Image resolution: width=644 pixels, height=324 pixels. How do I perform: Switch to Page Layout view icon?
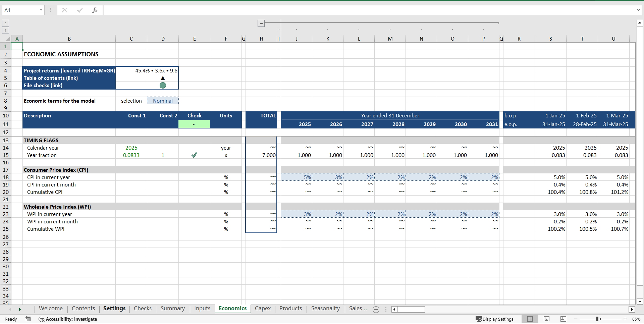[546, 319]
